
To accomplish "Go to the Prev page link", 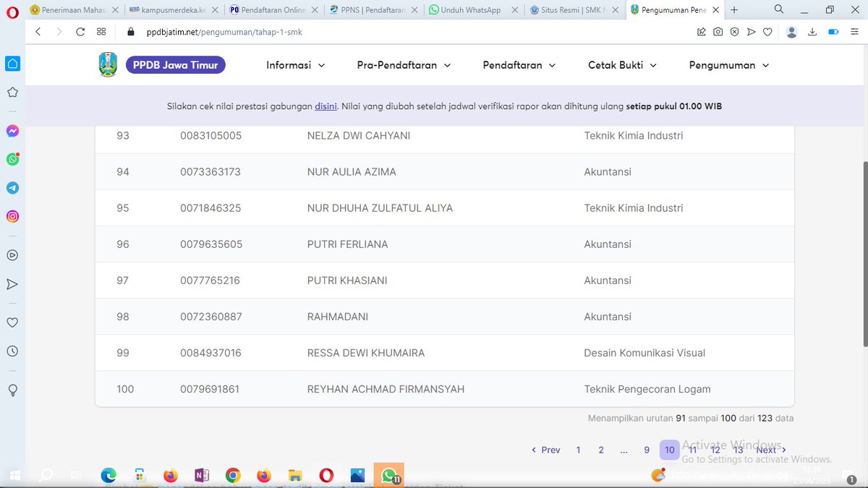I will (546, 450).
